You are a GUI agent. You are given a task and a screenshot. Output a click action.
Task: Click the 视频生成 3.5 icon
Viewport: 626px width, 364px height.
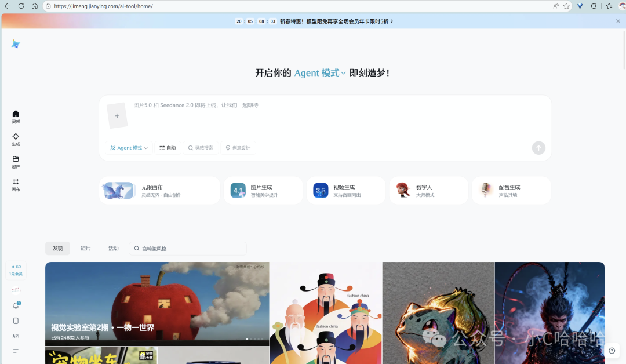[x=321, y=190]
